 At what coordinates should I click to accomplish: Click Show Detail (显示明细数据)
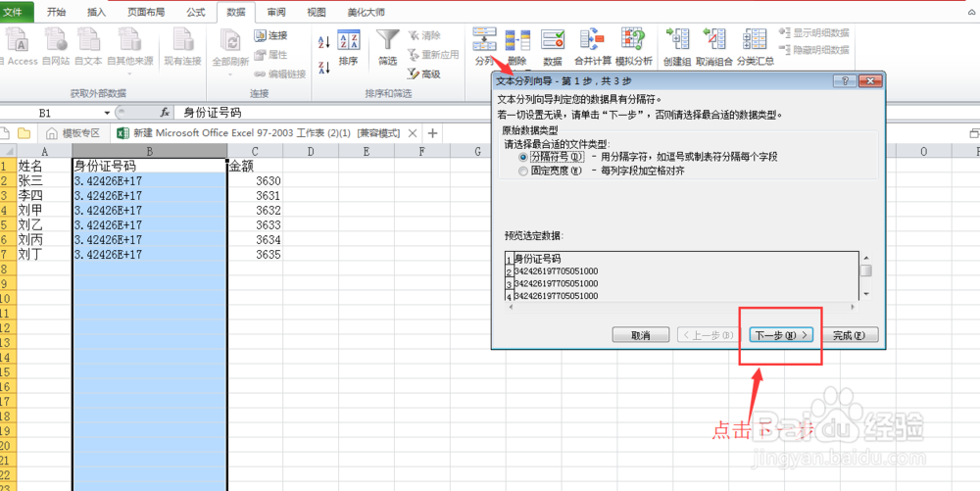814,32
